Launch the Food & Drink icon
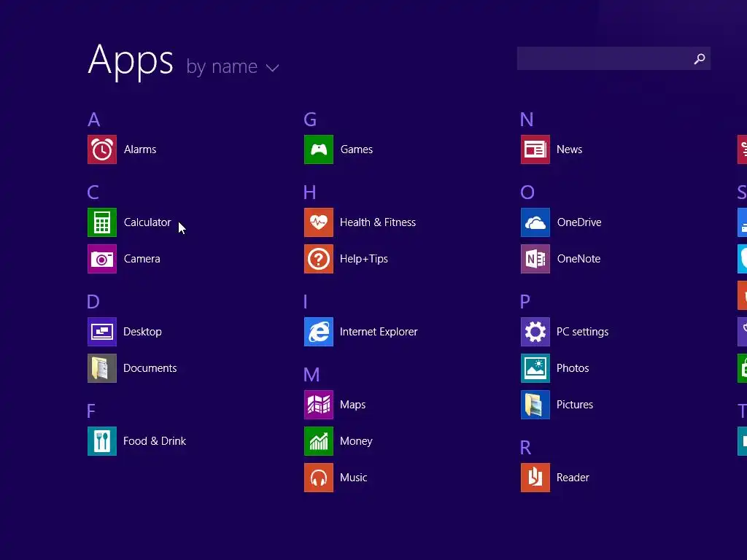The height and width of the screenshot is (560, 747). [x=102, y=441]
